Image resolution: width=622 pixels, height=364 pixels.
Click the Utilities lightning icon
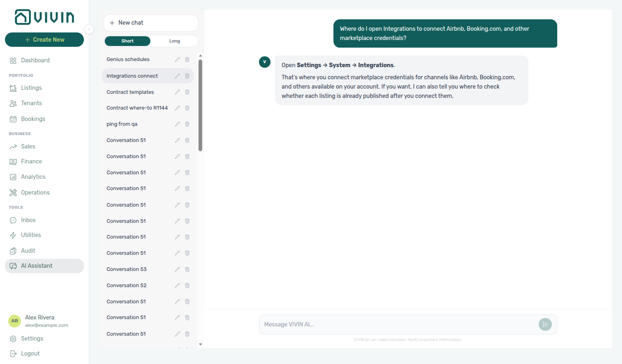(13, 235)
